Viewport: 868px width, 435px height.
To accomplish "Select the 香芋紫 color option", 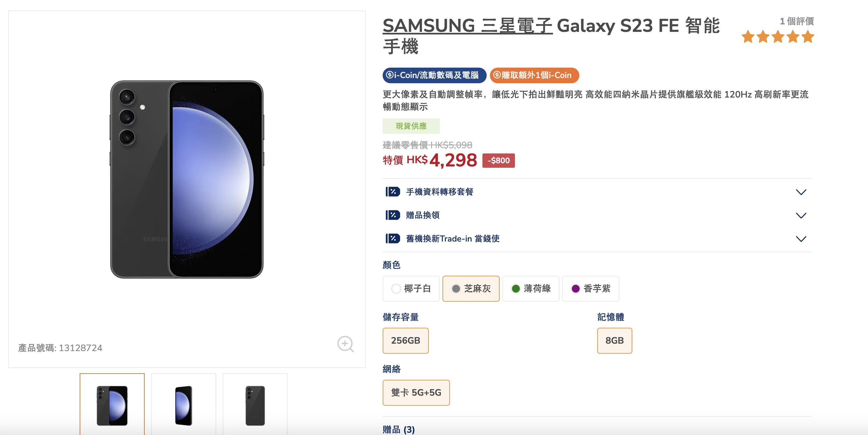I will 590,288.
